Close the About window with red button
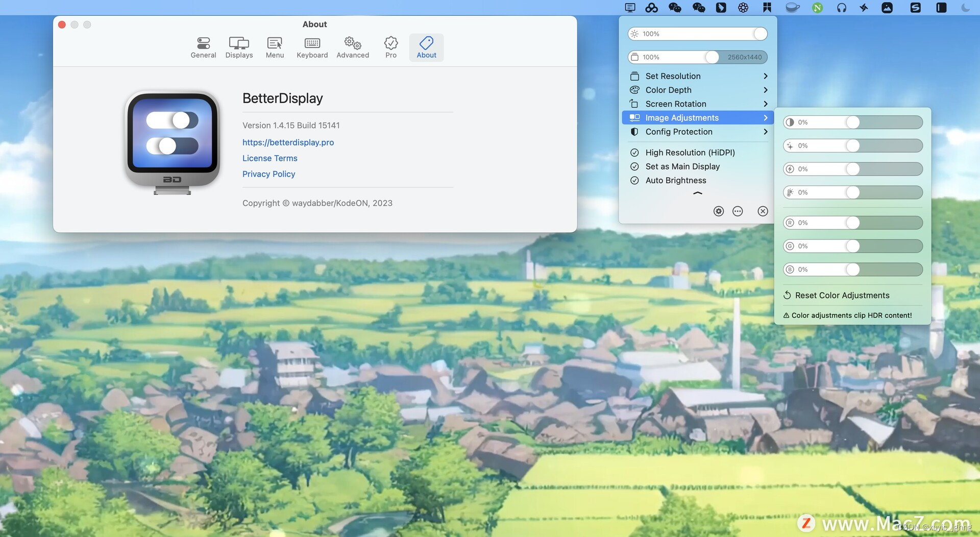Image resolution: width=980 pixels, height=537 pixels. 62,25
